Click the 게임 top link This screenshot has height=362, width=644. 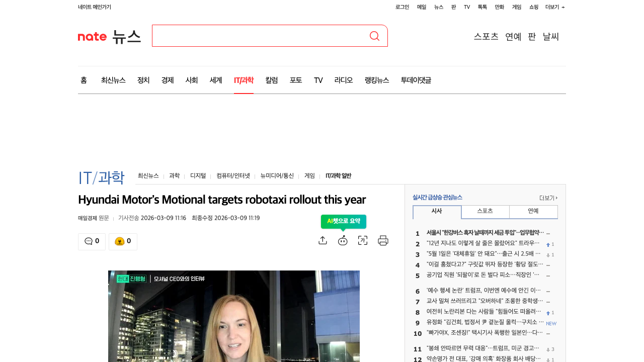pos(517,7)
